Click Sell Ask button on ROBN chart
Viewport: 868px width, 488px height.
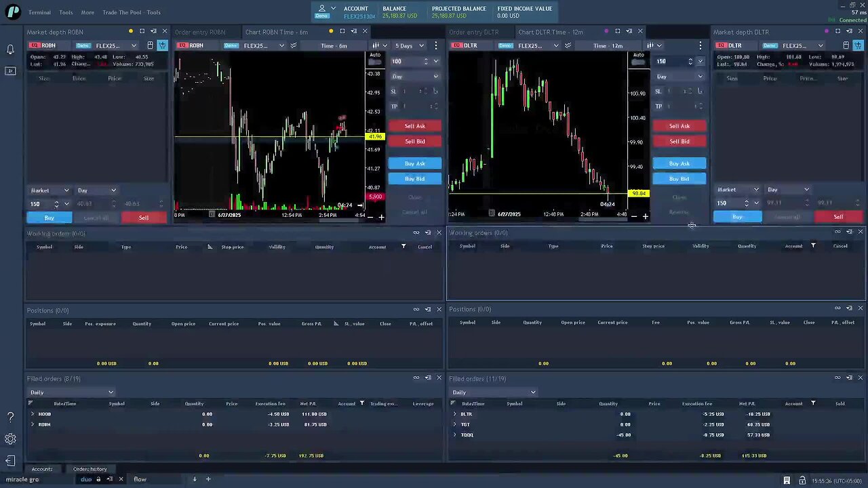pos(415,126)
